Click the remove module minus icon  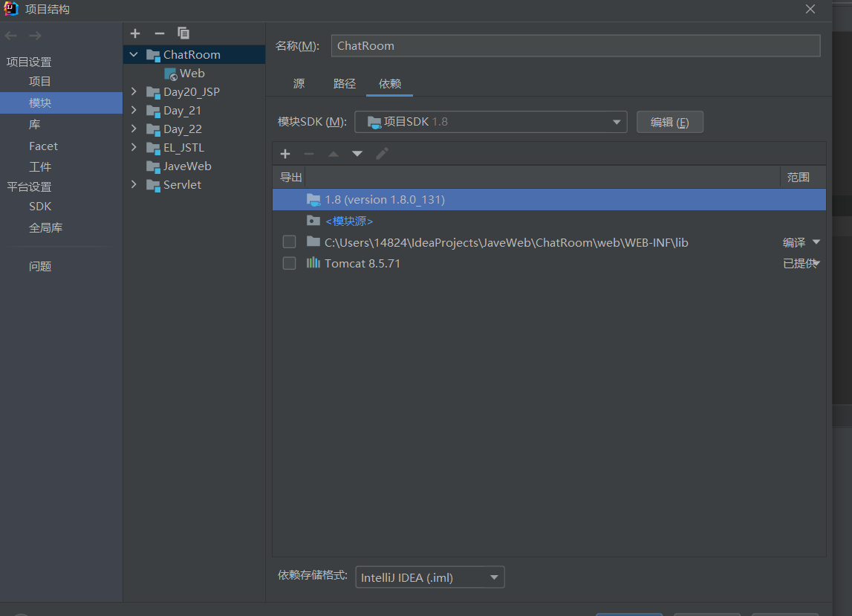[159, 33]
